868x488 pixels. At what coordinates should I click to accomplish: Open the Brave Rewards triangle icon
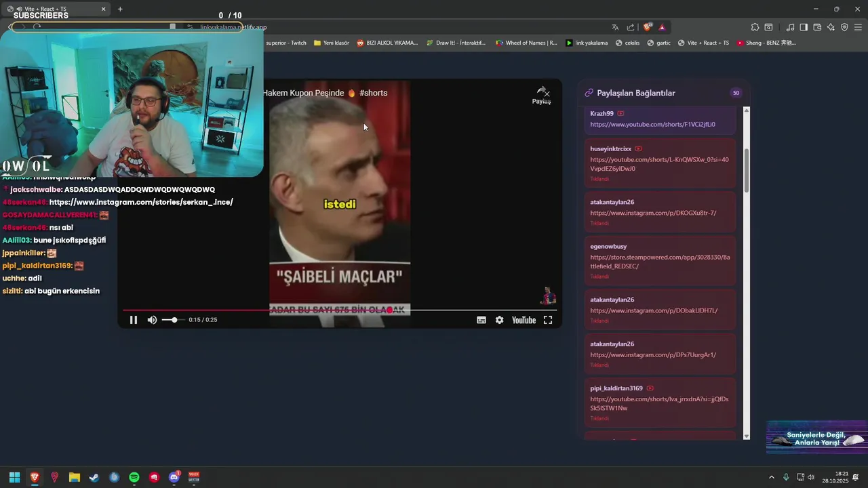pos(662,27)
